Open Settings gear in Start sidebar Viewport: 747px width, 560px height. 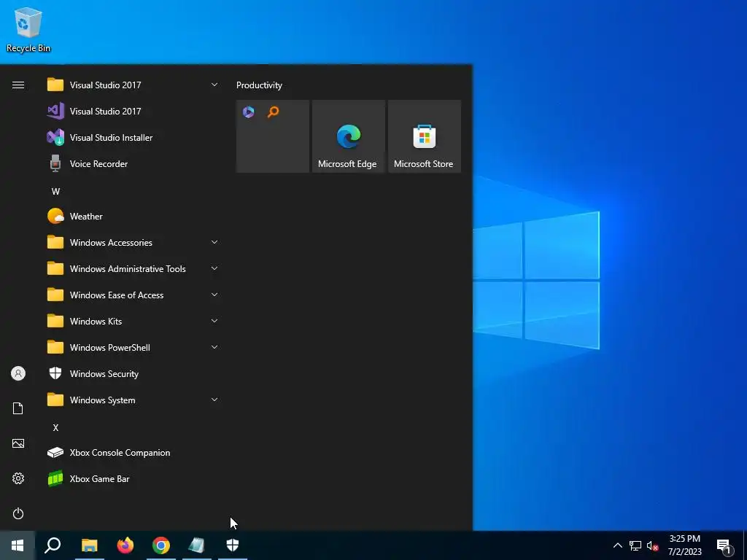click(x=18, y=478)
